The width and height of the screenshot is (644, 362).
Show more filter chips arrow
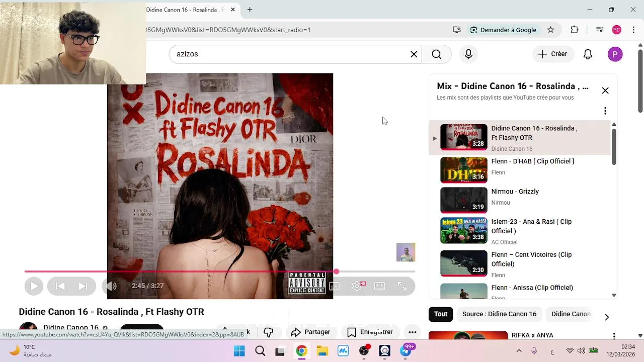(607, 317)
